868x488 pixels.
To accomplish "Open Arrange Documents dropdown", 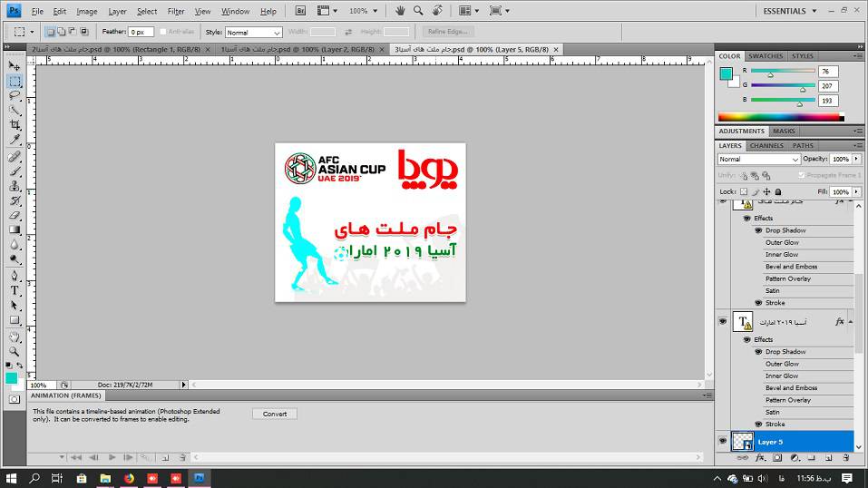I will click(x=468, y=11).
